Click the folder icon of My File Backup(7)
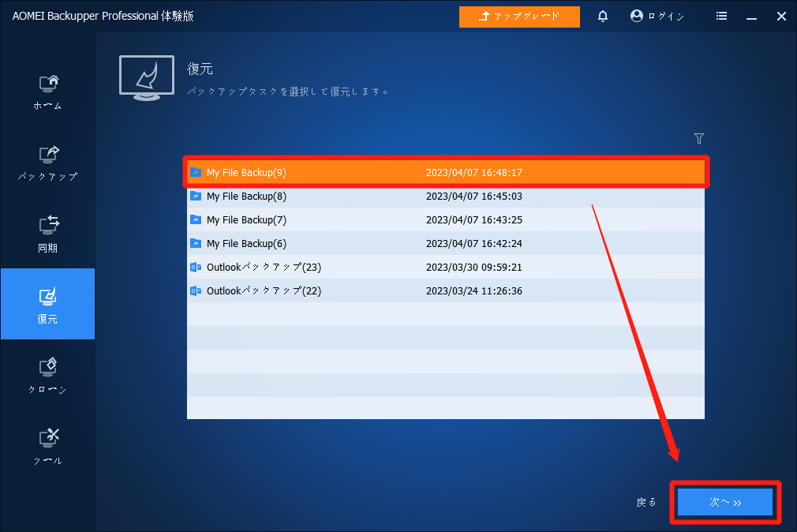 tap(196, 219)
